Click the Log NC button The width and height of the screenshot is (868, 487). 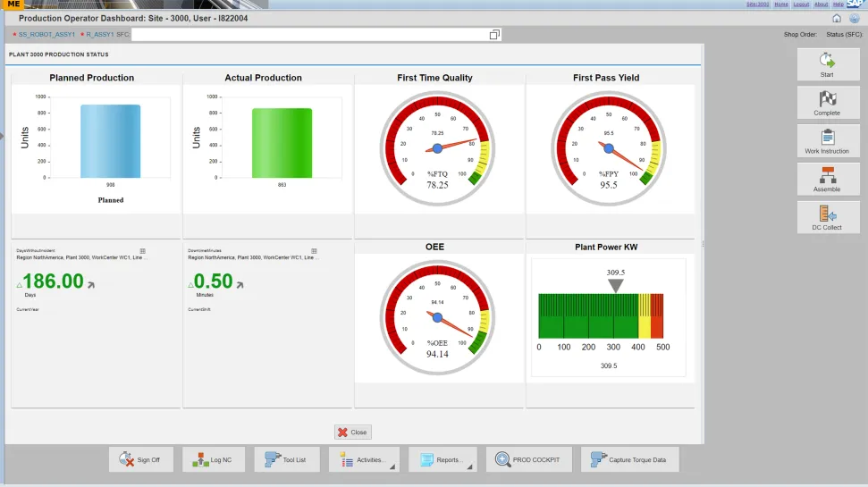pos(214,460)
